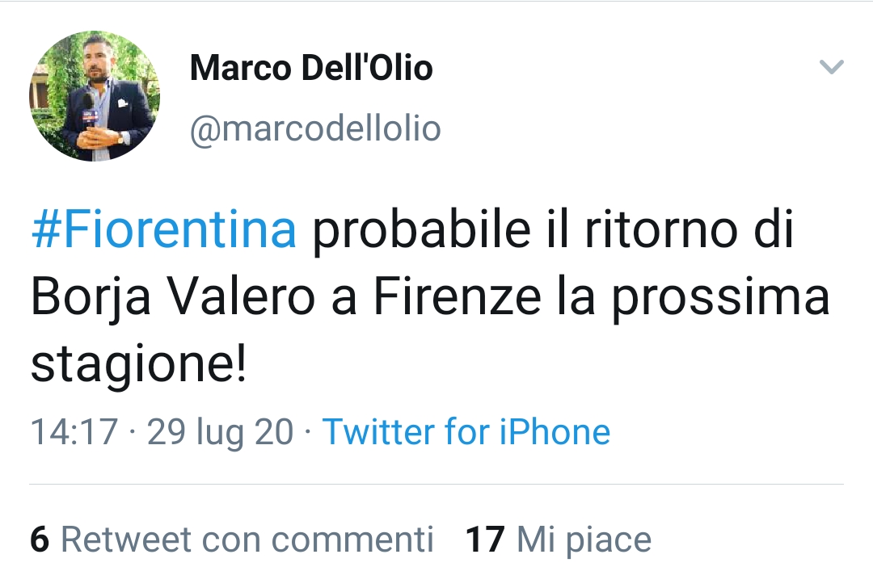Click the 14:17 tweet timestamp

[74, 431]
